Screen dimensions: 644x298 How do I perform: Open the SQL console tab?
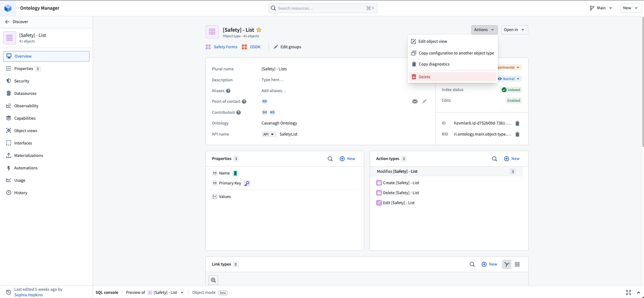[x=107, y=292]
